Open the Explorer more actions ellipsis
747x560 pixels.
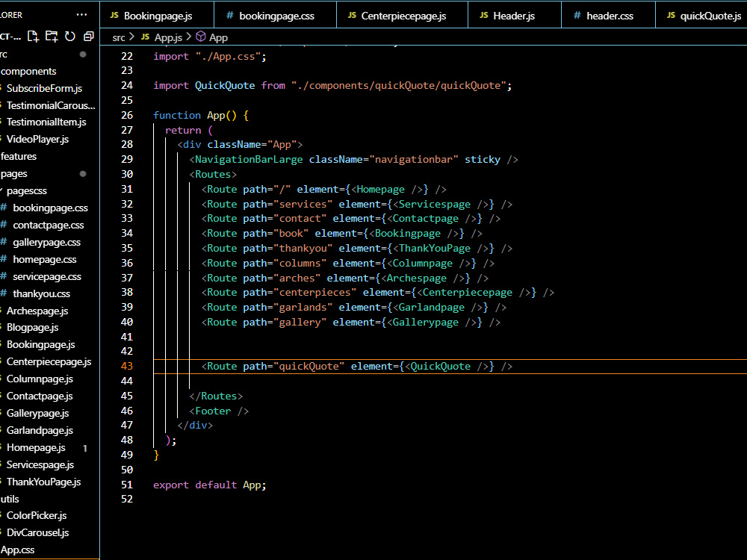(x=81, y=13)
